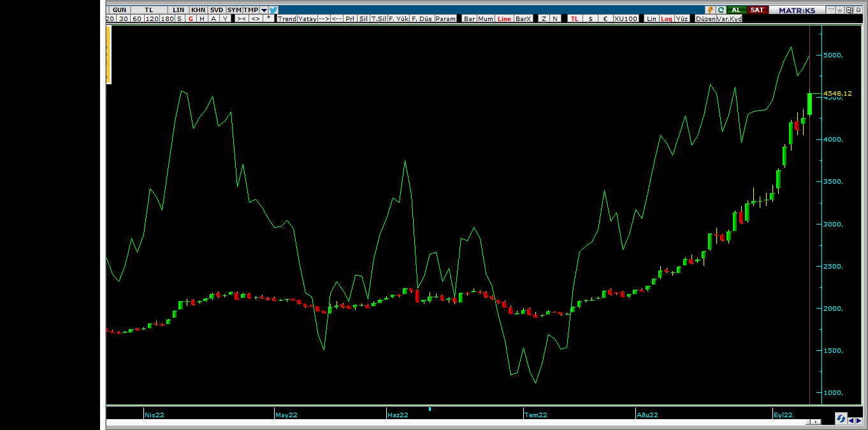Switch chart type to Mum
The height and width of the screenshot is (430, 868).
tap(486, 19)
